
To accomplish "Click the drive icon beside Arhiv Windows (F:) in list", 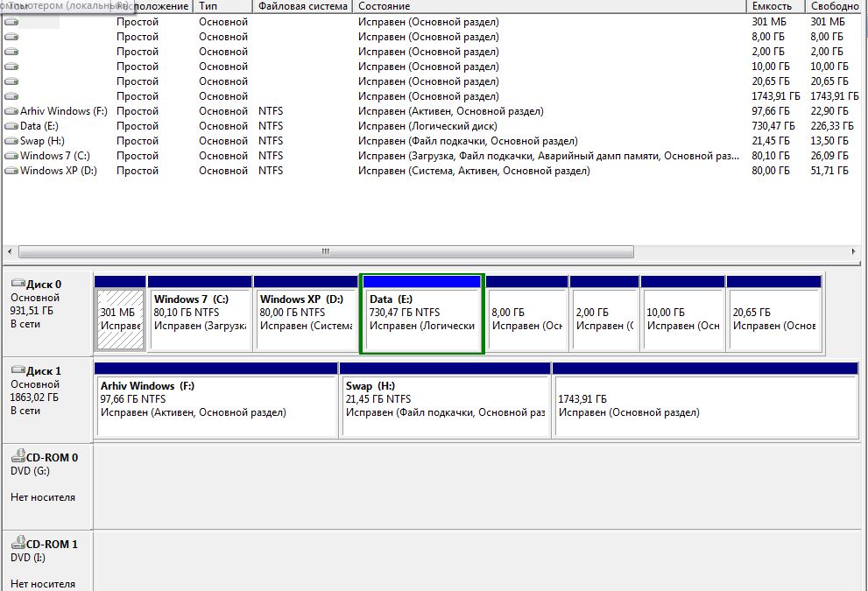I will tap(11, 111).
